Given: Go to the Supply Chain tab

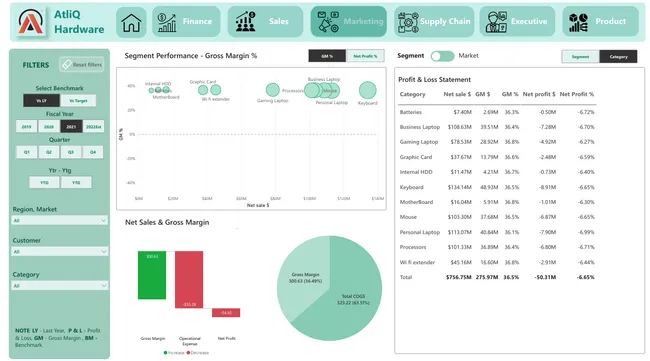Looking at the screenshot, I should pos(434,22).
